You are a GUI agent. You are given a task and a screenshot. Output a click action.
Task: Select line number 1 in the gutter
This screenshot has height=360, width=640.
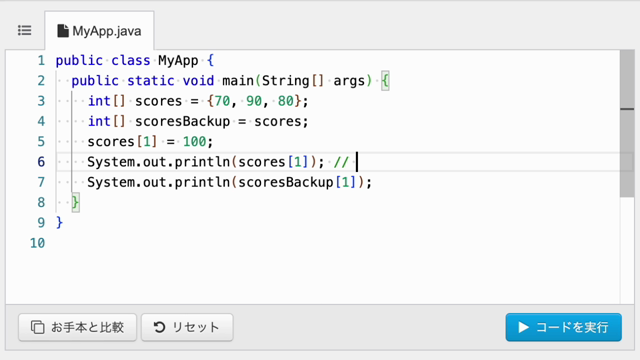[41, 60]
